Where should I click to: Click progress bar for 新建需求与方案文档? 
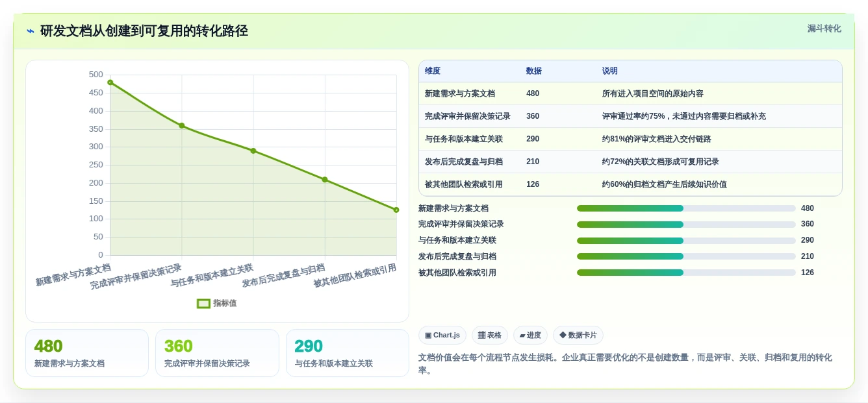coord(686,208)
